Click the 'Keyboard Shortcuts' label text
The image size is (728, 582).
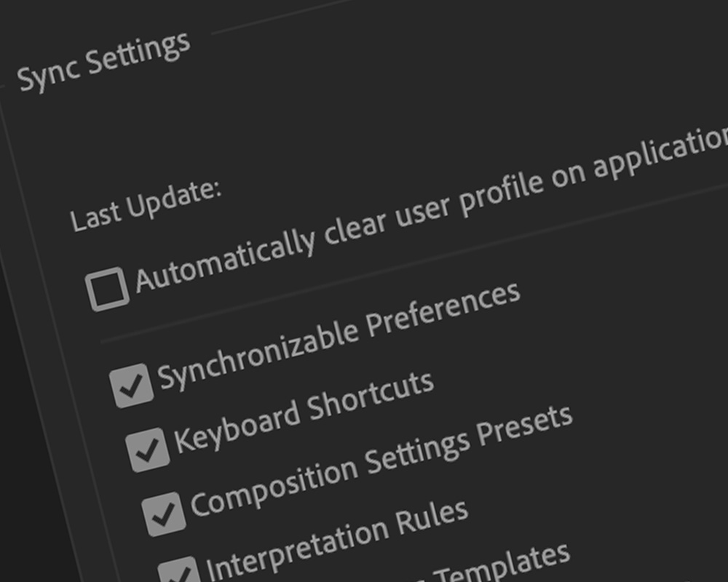point(303,412)
